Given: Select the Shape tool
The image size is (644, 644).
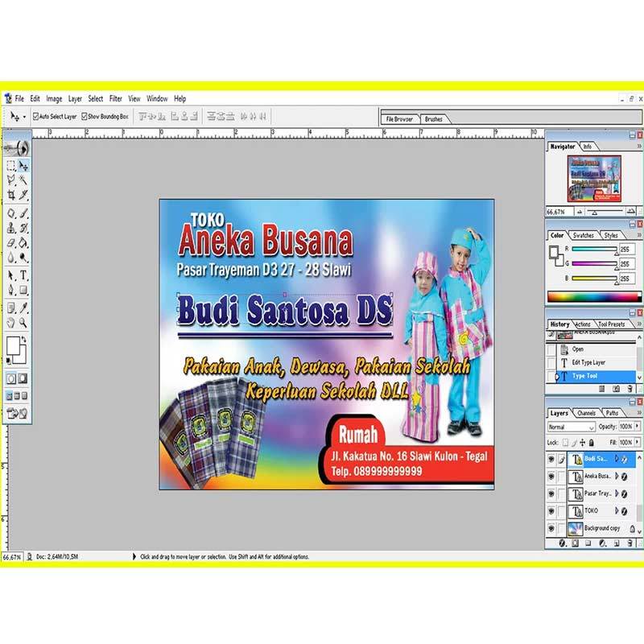Looking at the screenshot, I should pos(23,290).
